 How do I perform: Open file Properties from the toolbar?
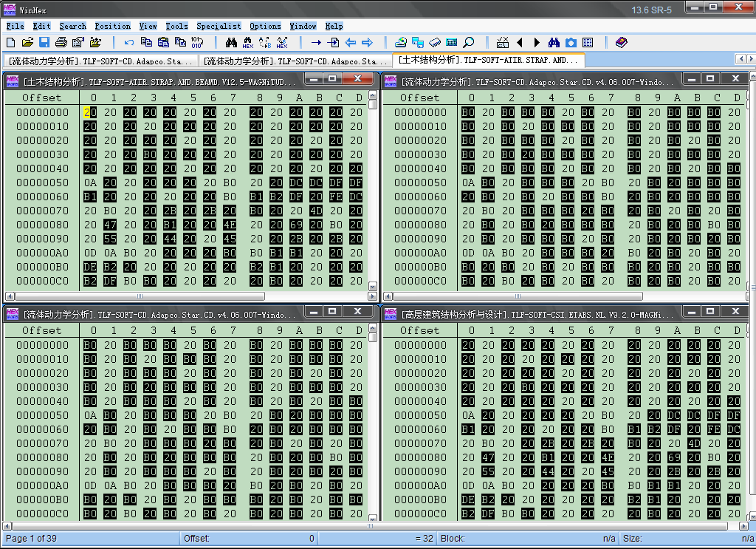point(78,42)
